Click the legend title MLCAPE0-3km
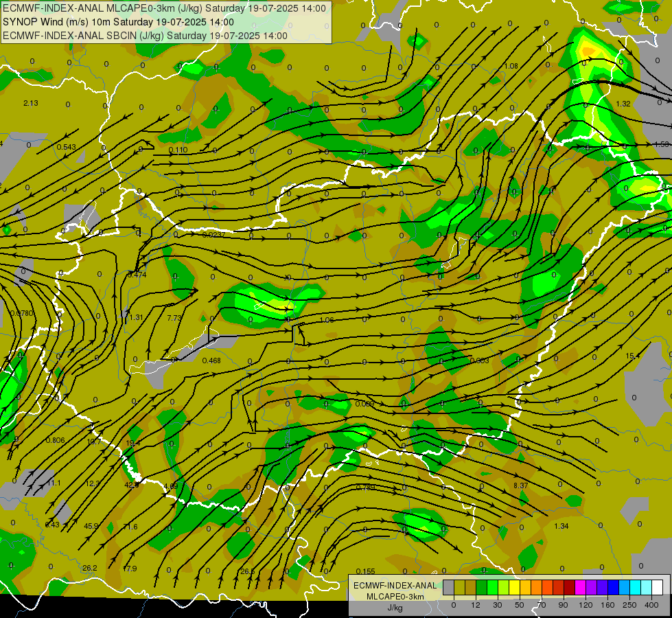Image resolution: width=672 pixels, height=618 pixels. point(395,597)
